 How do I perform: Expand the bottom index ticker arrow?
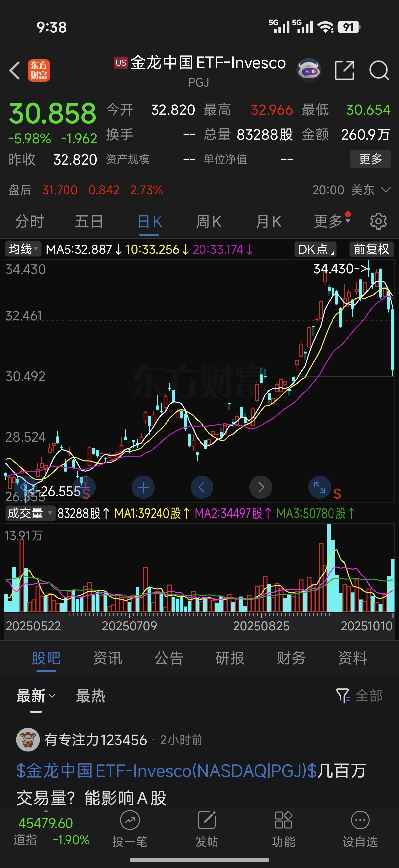click(x=46, y=811)
